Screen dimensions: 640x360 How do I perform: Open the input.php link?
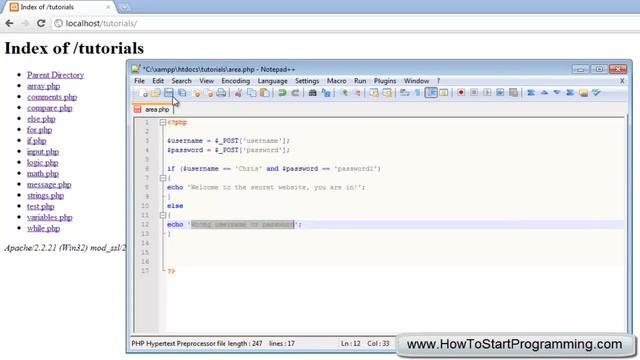coord(43,152)
